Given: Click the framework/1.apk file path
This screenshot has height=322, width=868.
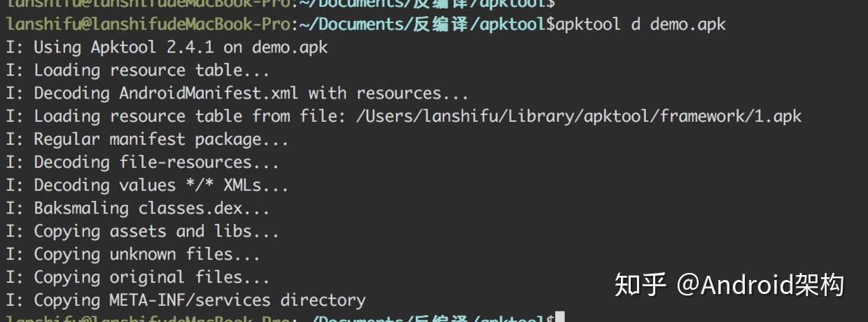Looking at the screenshot, I should coord(579,117).
